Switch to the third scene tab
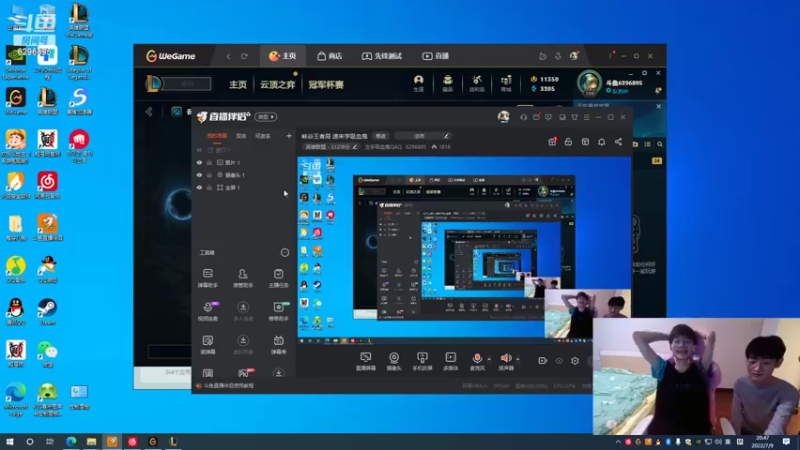 tap(263, 136)
